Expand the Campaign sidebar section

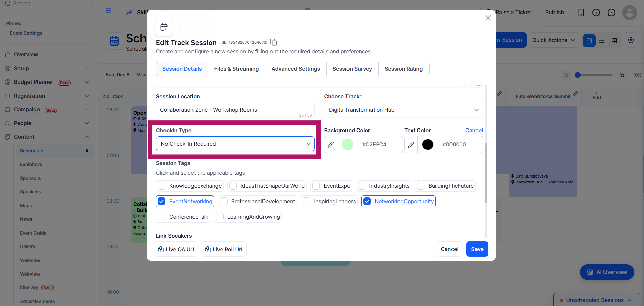pos(87,110)
